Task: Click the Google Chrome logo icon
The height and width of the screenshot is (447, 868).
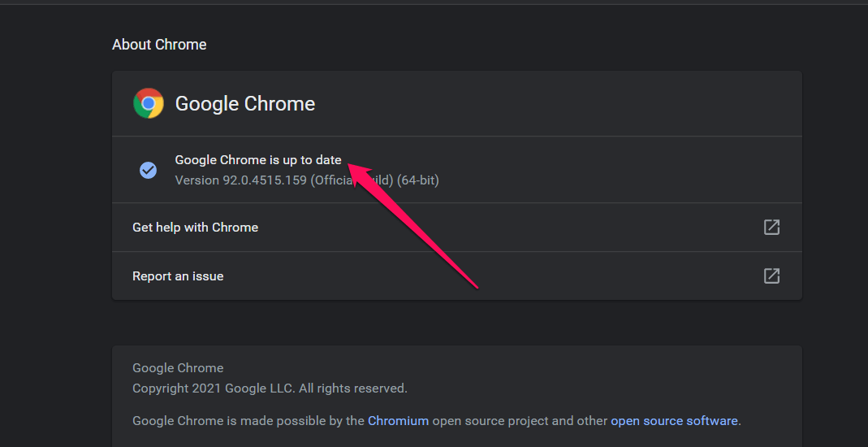Action: tap(149, 103)
